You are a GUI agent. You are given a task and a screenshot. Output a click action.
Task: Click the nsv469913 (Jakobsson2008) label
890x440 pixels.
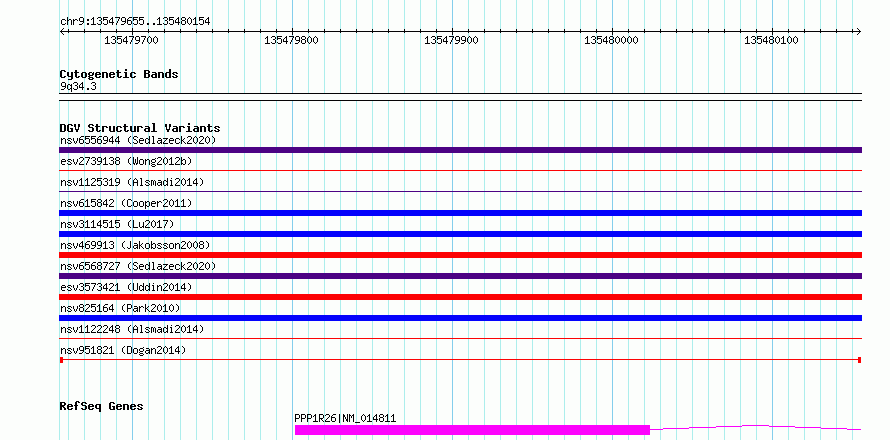point(135,245)
